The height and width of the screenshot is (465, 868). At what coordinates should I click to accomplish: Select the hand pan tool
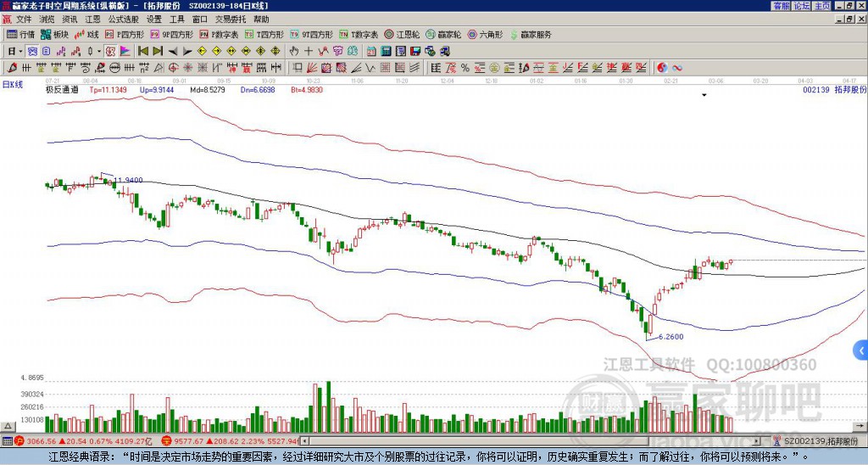293,52
